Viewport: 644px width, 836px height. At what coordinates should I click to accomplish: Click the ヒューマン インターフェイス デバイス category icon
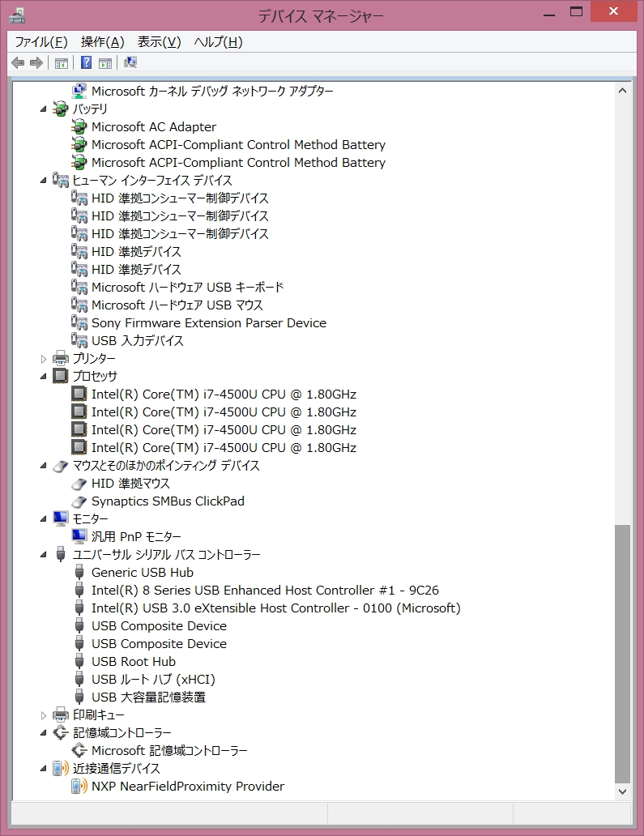pyautogui.click(x=60, y=180)
